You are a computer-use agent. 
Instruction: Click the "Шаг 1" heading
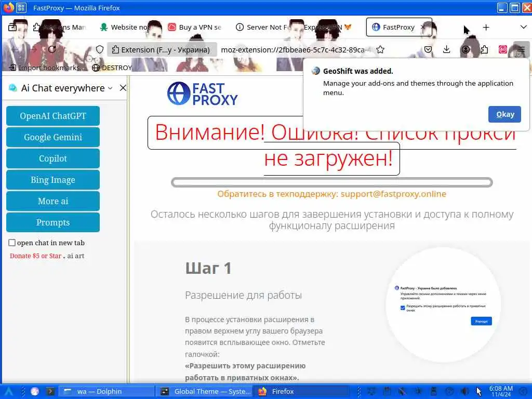coord(208,269)
